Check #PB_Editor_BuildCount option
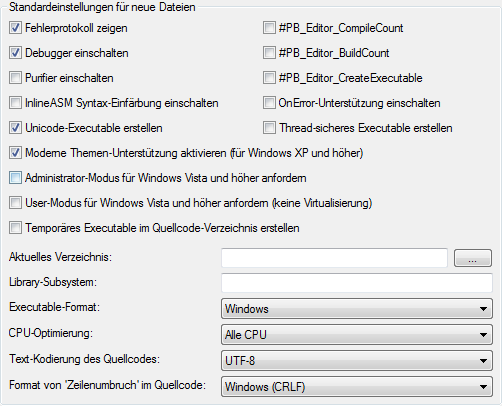Image resolution: width=502 pixels, height=406 pixels. [x=269, y=53]
